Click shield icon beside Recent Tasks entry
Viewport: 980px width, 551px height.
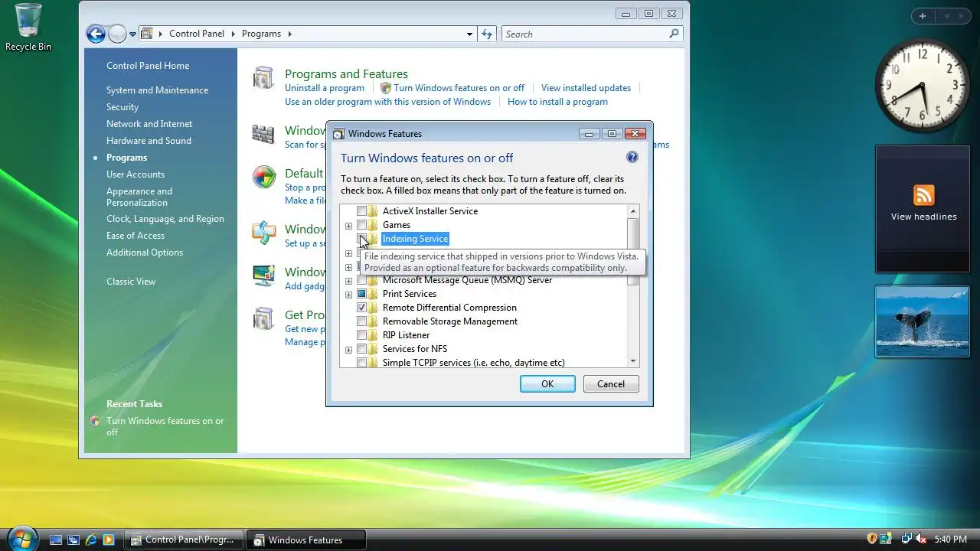pos(95,421)
